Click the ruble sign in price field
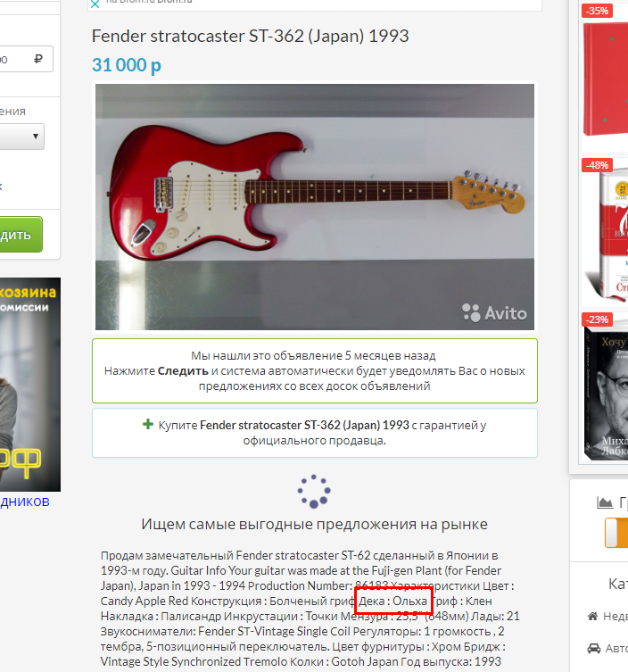Image resolution: width=628 pixels, height=672 pixels. point(38,59)
